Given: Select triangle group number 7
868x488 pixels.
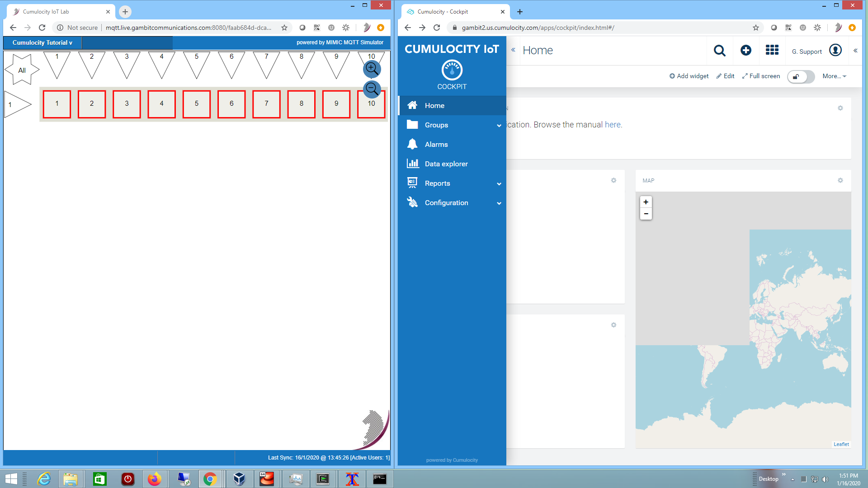Looking at the screenshot, I should (x=266, y=65).
